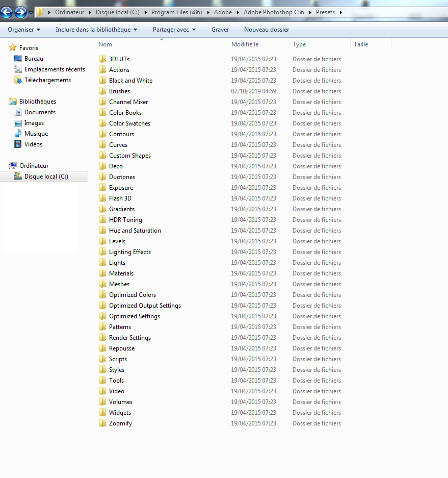Screen dimensions: 448x478
Task: Select the Repousse folder
Action: (x=122, y=348)
